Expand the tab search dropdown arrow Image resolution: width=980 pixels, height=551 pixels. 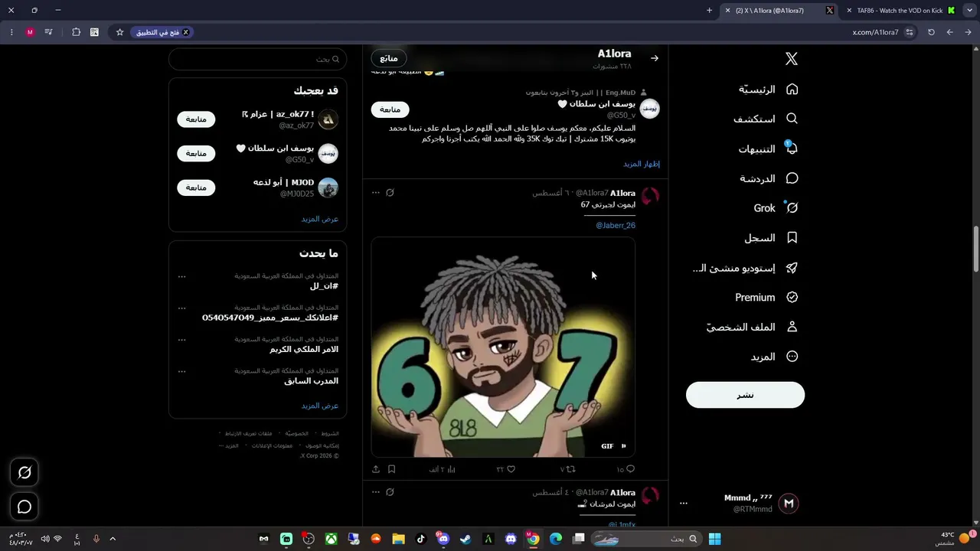point(969,11)
